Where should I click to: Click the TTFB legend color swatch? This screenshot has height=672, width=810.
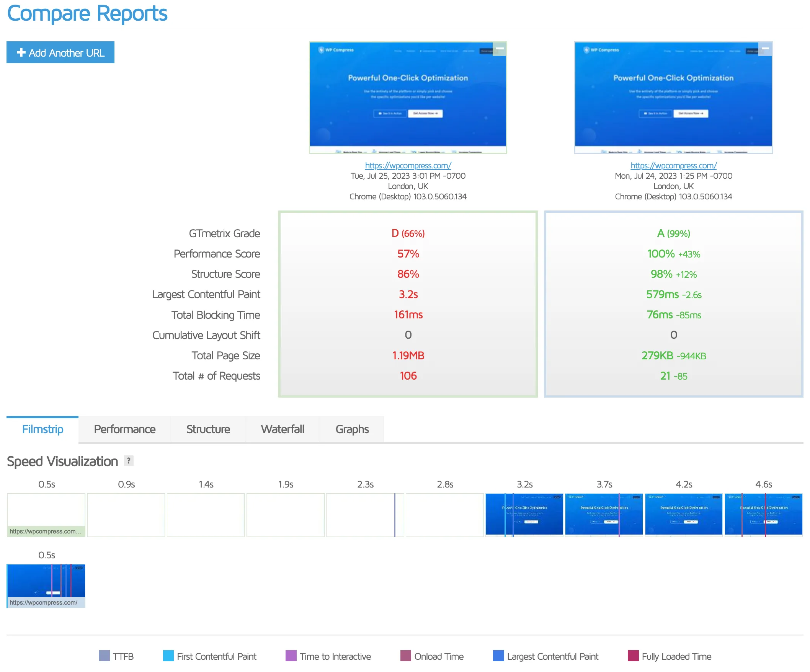[104, 656]
